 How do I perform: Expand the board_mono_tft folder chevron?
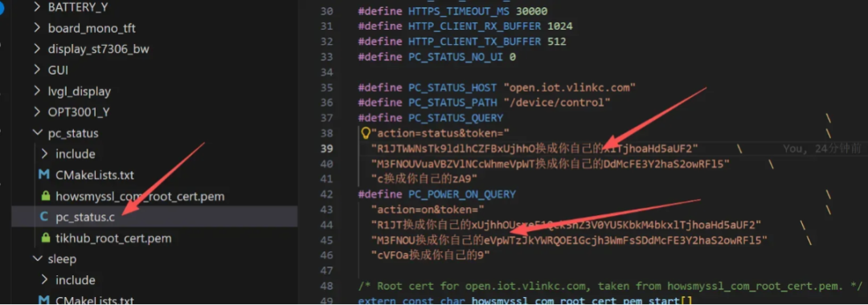click(x=37, y=28)
